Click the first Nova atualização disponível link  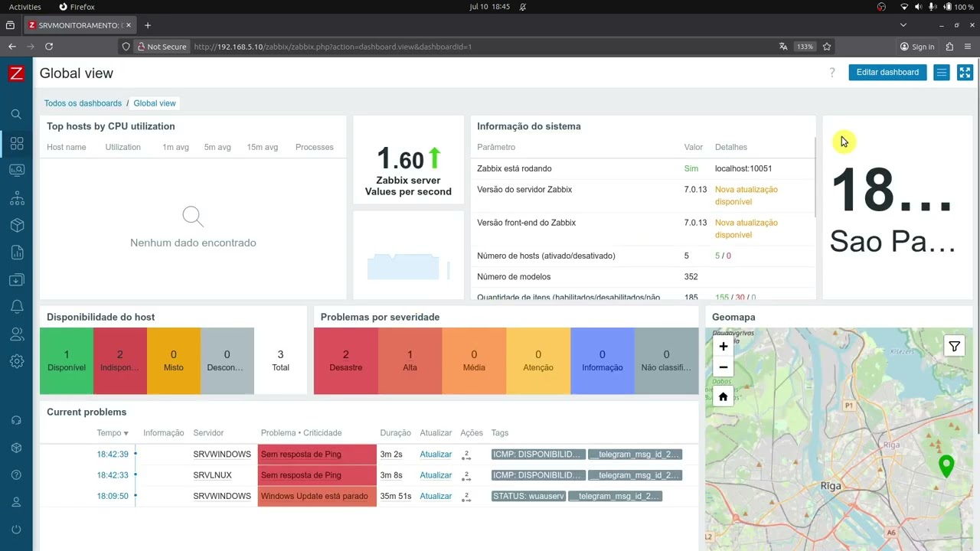point(746,196)
